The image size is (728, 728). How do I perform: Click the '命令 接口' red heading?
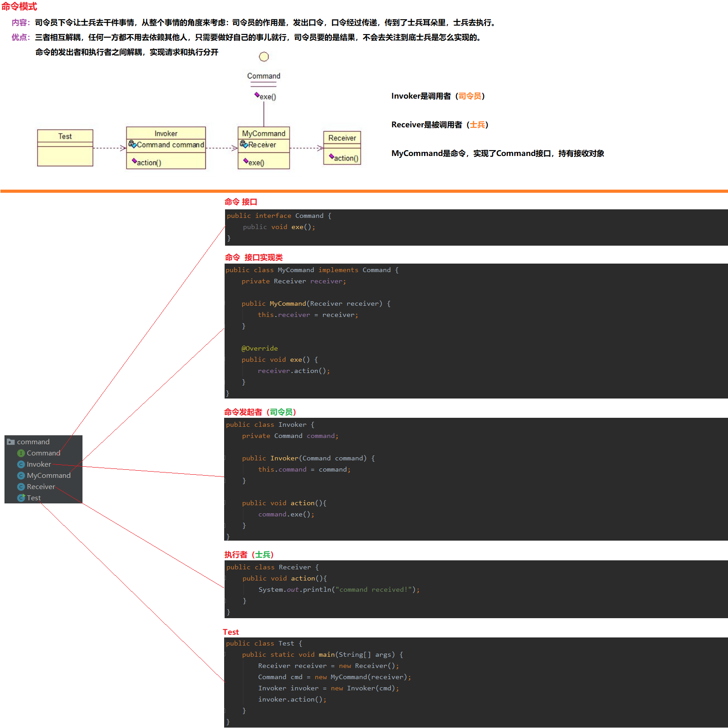pyautogui.click(x=241, y=202)
